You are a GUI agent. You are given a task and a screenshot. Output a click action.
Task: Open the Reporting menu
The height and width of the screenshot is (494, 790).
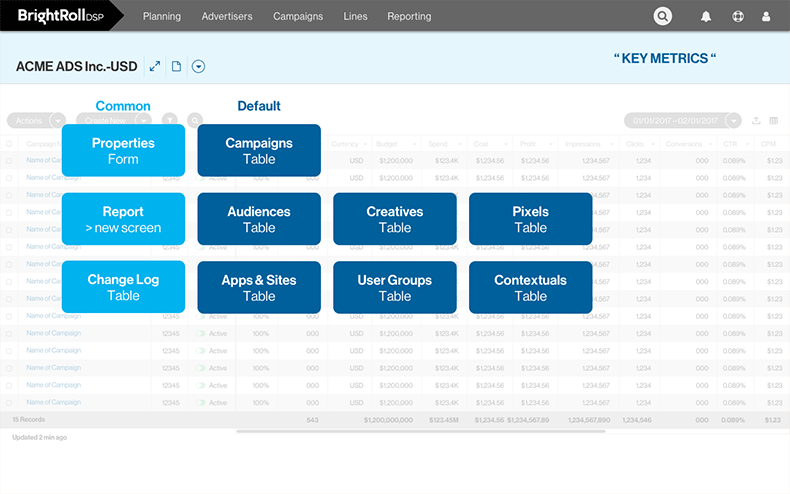point(409,16)
